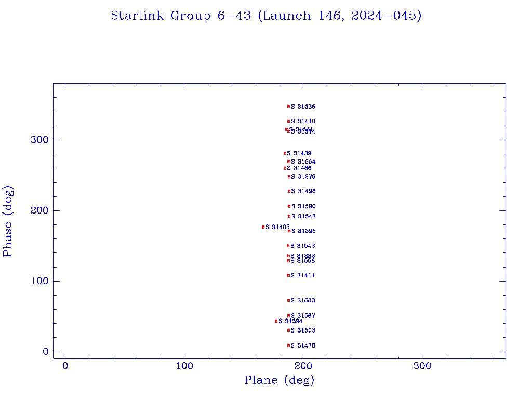Screen dimensions: 532x399
Task: Select the red marker beside S 31498
Action: 289,191
